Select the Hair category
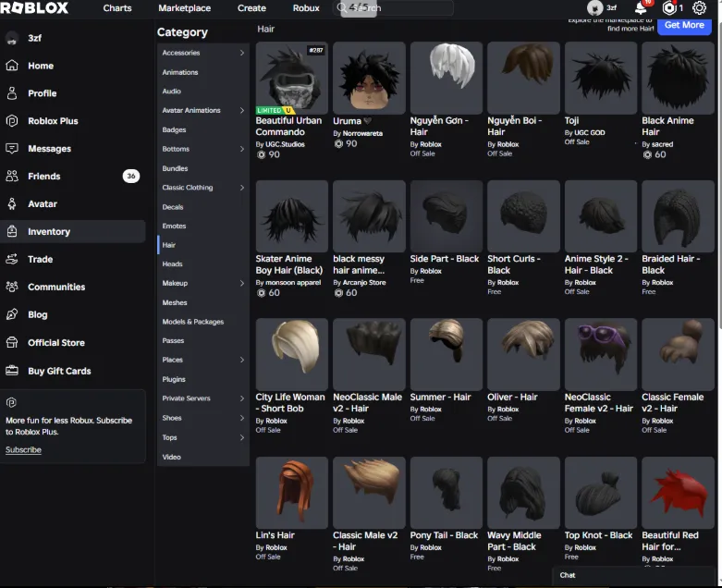 203,245
